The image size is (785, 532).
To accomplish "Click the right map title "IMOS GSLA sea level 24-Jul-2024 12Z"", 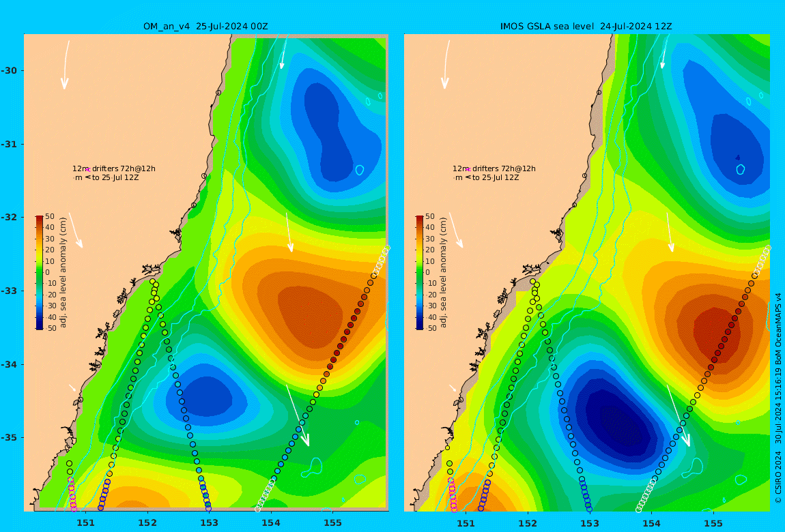I will (586, 27).
